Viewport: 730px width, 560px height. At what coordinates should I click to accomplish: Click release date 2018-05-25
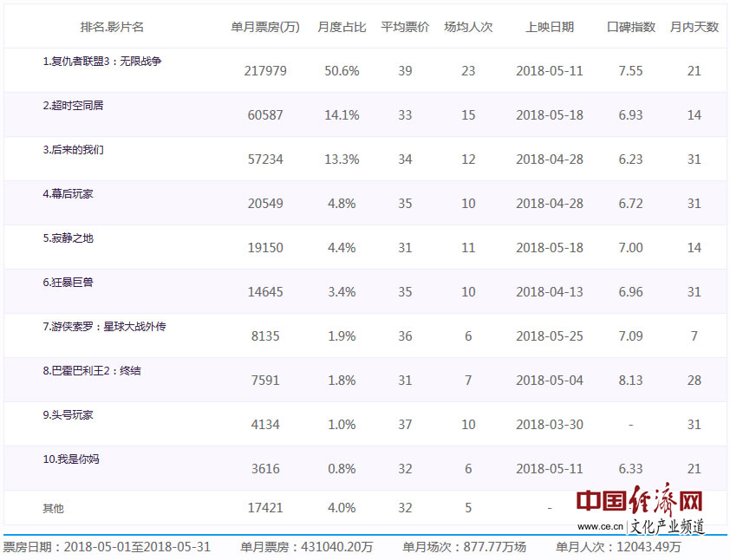tap(550, 336)
